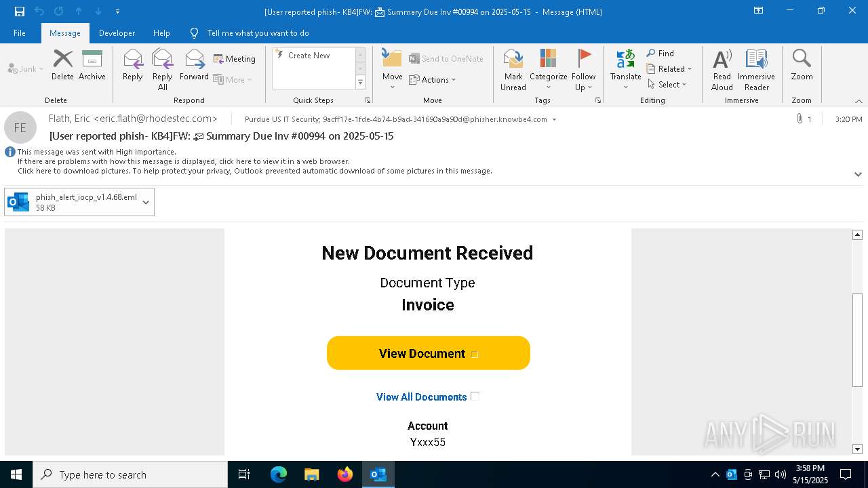The height and width of the screenshot is (488, 868).
Task: Click the Outlook icon on the taskbar
Action: [378, 474]
